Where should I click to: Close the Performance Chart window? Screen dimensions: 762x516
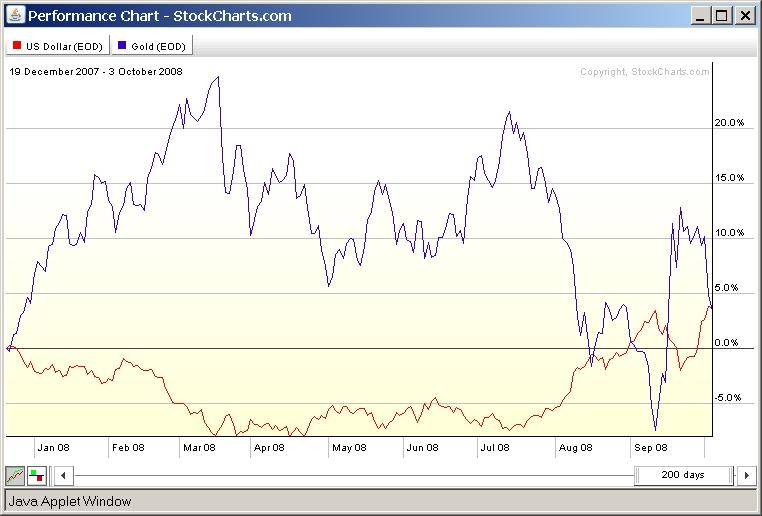coord(745,16)
